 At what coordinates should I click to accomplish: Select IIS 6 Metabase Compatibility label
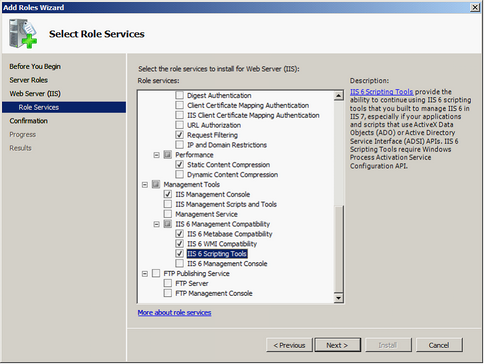tap(230, 234)
